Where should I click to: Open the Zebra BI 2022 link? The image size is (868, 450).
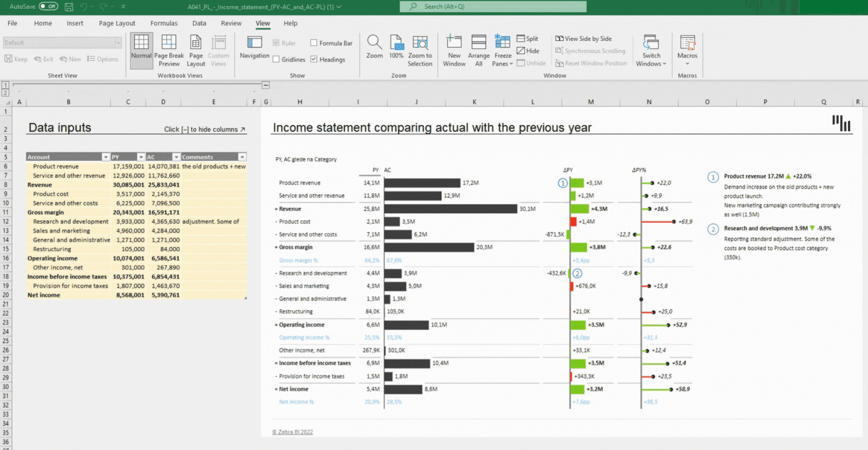point(292,432)
